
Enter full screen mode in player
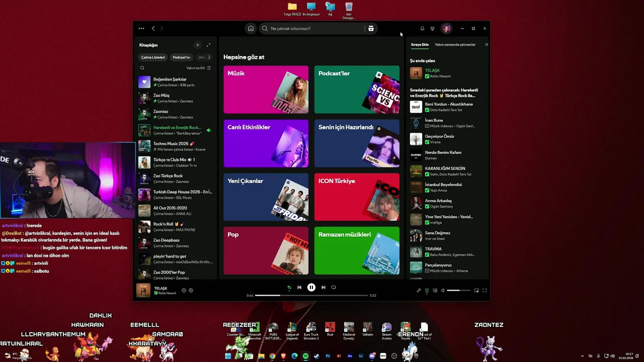[x=485, y=291]
